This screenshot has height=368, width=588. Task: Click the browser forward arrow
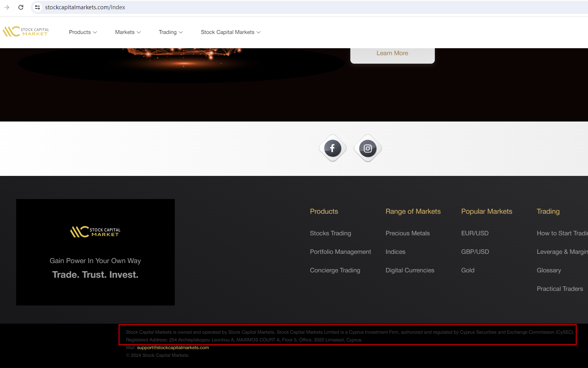click(7, 7)
